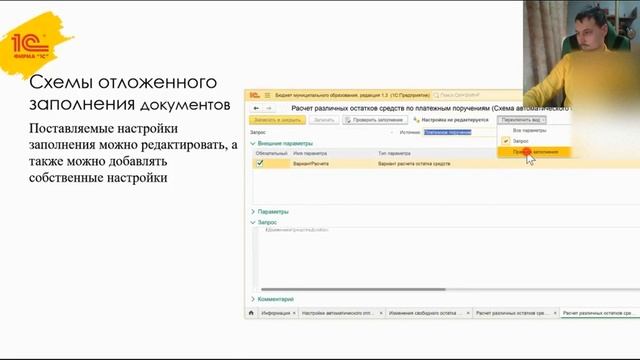Screen dimensions: 640x360
Task: Expand the 'Параметры' section
Action: point(269,211)
